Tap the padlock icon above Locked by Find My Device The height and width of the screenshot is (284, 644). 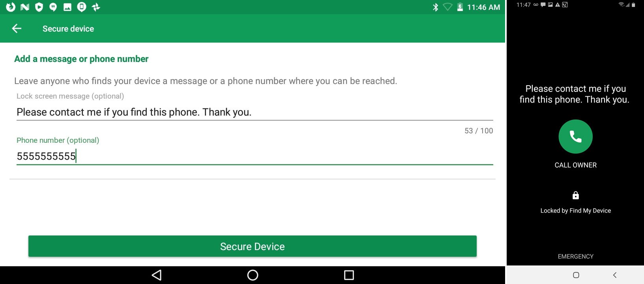(x=576, y=195)
